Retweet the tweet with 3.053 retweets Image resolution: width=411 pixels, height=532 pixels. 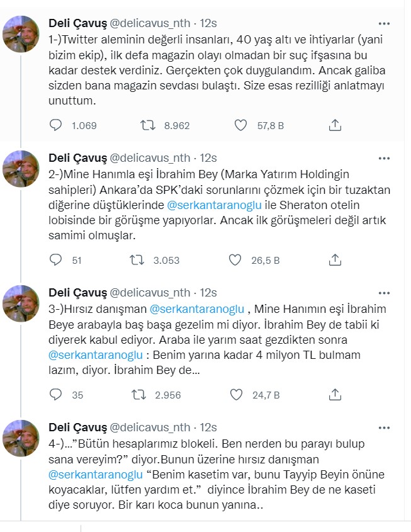click(135, 259)
